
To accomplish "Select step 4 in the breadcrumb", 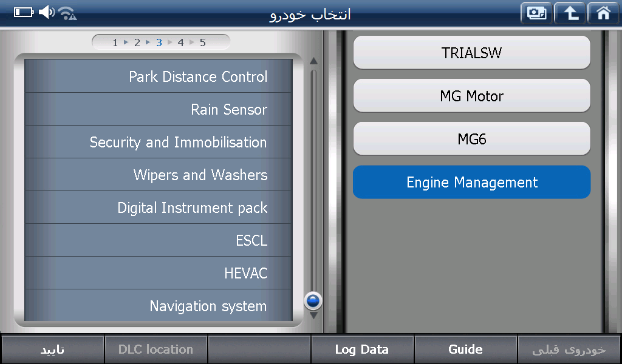I will pos(180,42).
